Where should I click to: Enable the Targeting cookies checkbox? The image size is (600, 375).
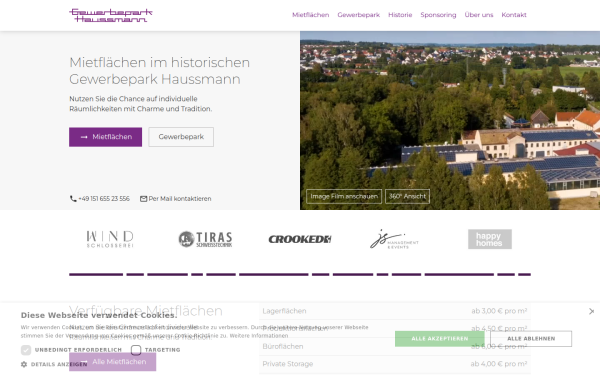click(x=136, y=350)
